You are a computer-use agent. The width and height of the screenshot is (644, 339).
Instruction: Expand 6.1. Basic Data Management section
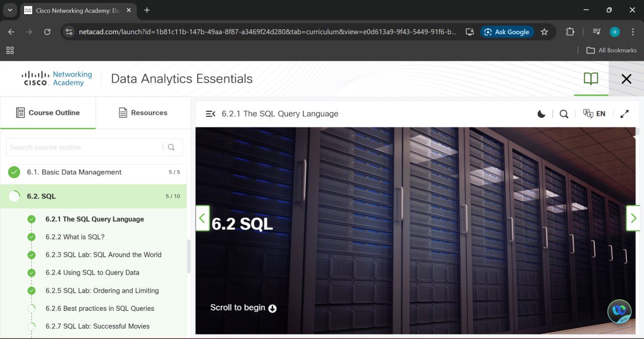point(94,172)
